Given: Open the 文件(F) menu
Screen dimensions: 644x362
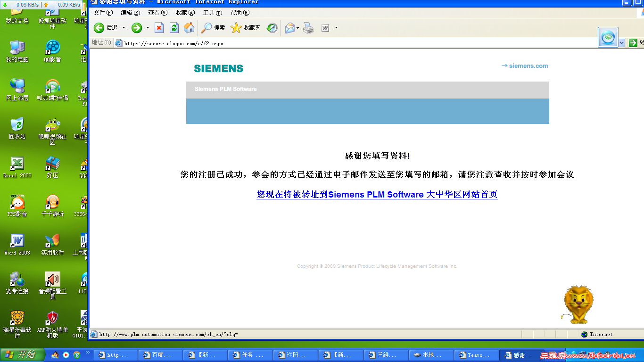Looking at the screenshot, I should coord(103,13).
